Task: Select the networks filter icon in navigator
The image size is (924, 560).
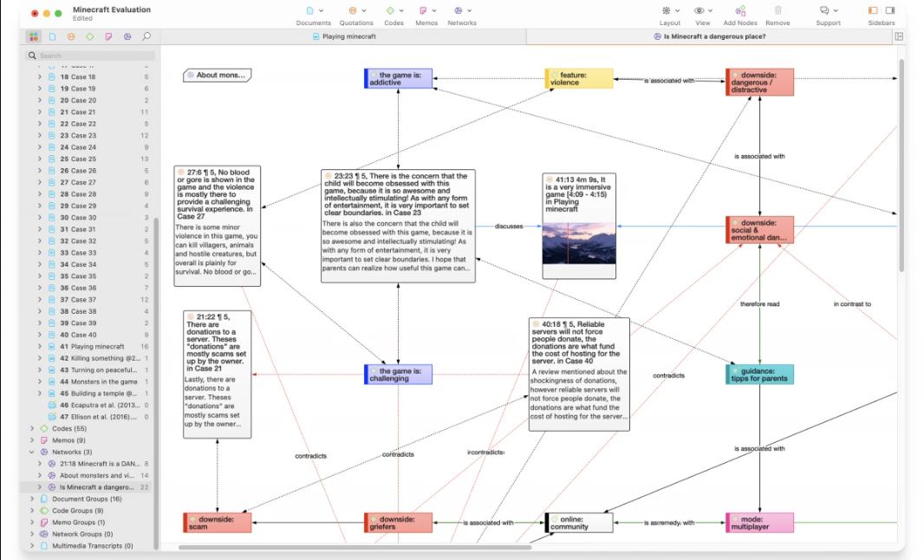Action: 127,36
